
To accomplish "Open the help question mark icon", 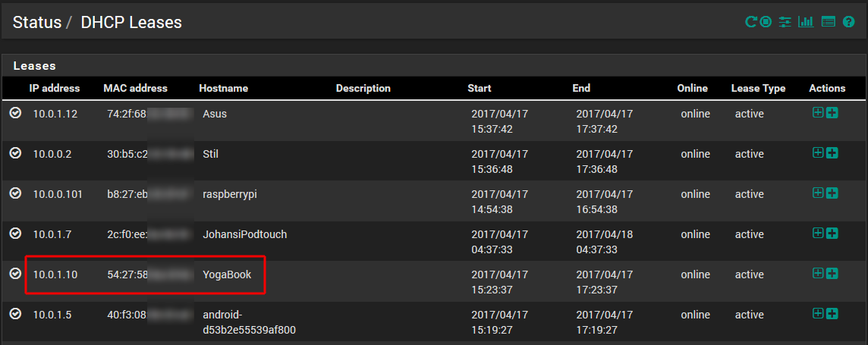I will coord(848,22).
